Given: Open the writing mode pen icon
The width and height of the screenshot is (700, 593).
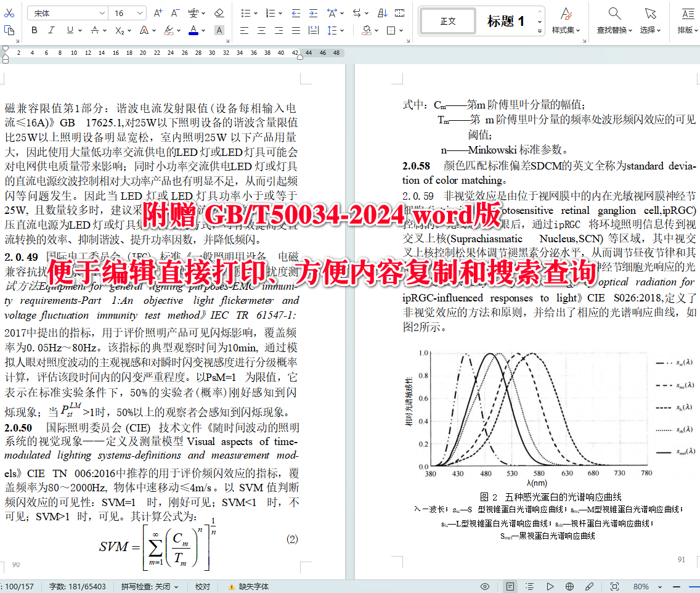Looking at the screenshot, I should (590, 586).
